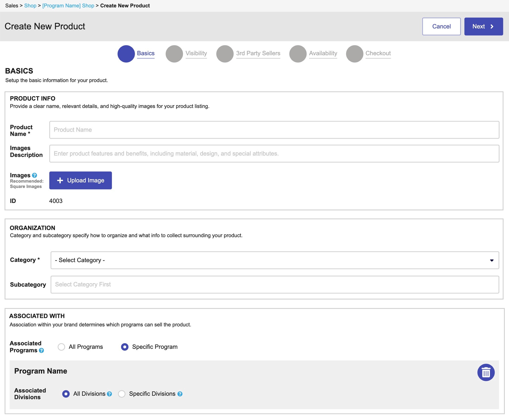Click the Checkout step circle
The image size is (509, 420).
[354, 54]
